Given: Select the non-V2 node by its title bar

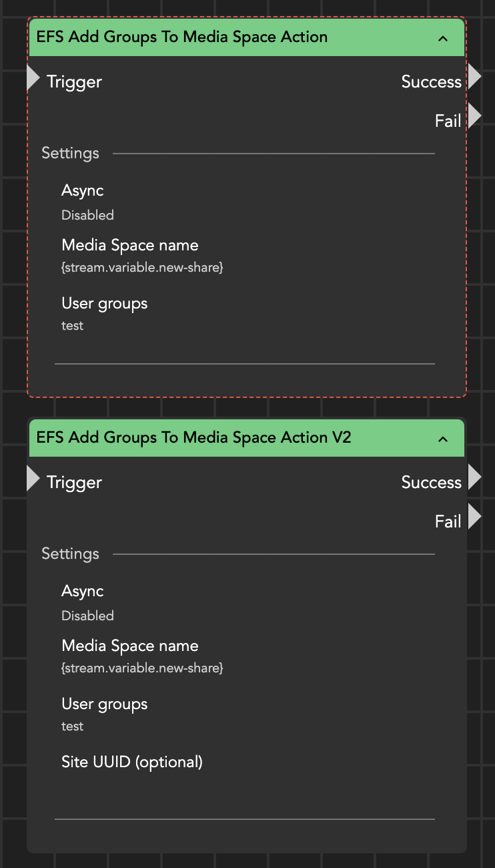Looking at the screenshot, I should 200,37.
